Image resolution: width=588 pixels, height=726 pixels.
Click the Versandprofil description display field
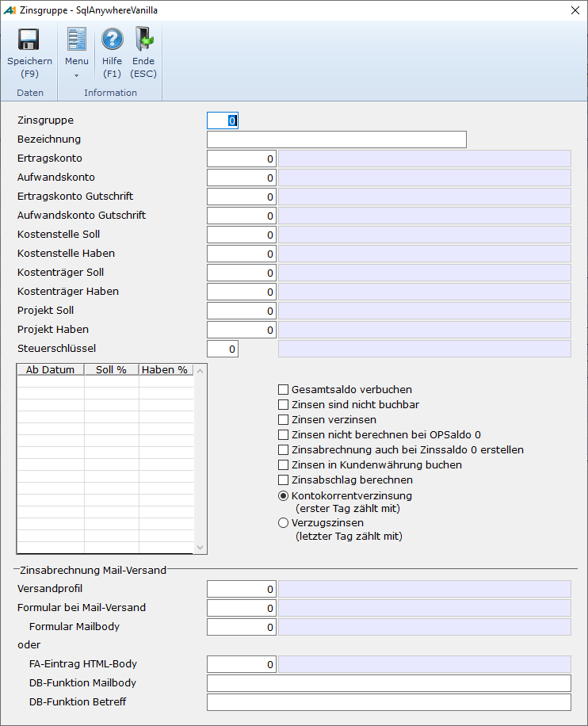pos(425,589)
